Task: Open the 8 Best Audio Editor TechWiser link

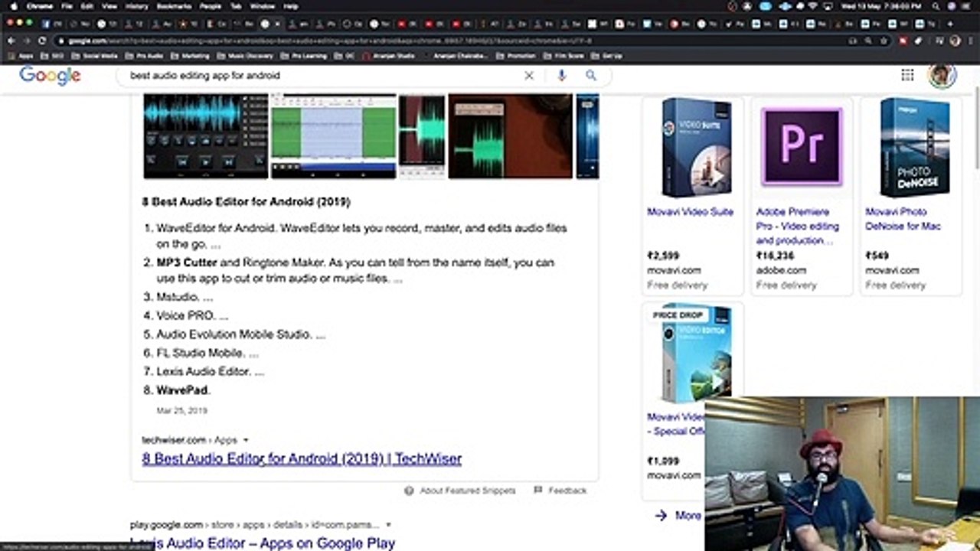Action: (x=302, y=458)
